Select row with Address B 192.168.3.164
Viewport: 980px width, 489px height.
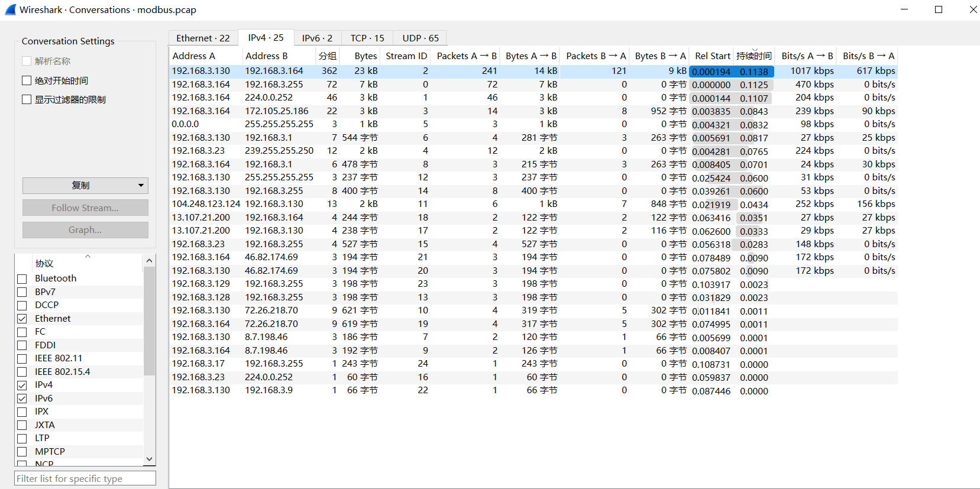pyautogui.click(x=533, y=71)
